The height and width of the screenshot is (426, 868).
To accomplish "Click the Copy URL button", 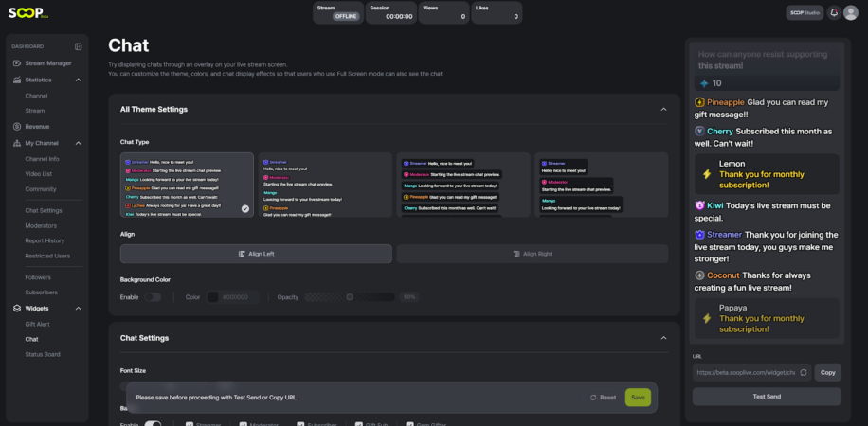I will coord(827,372).
